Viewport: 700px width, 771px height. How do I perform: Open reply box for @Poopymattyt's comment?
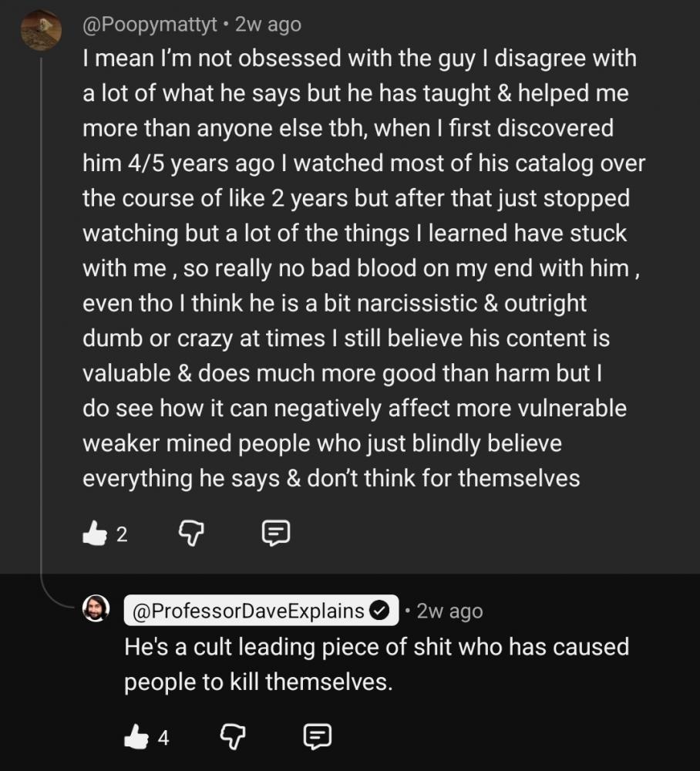[x=275, y=533]
